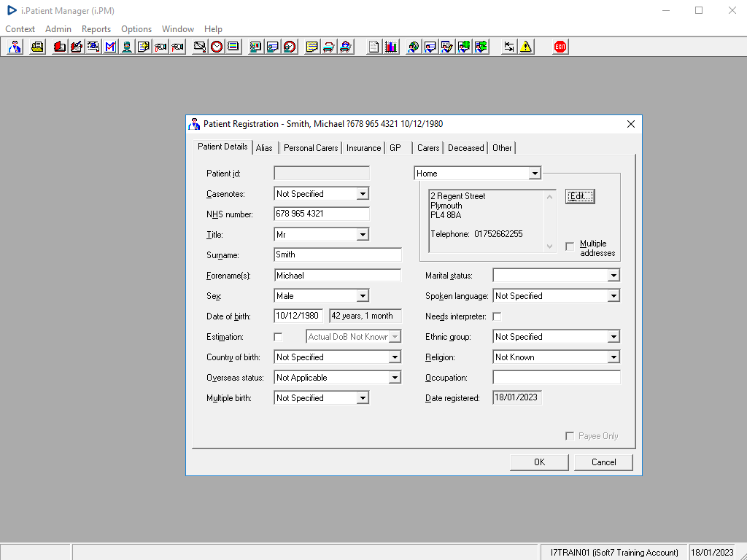Click the note with yellow starburst icon

pyautogui.click(x=144, y=47)
